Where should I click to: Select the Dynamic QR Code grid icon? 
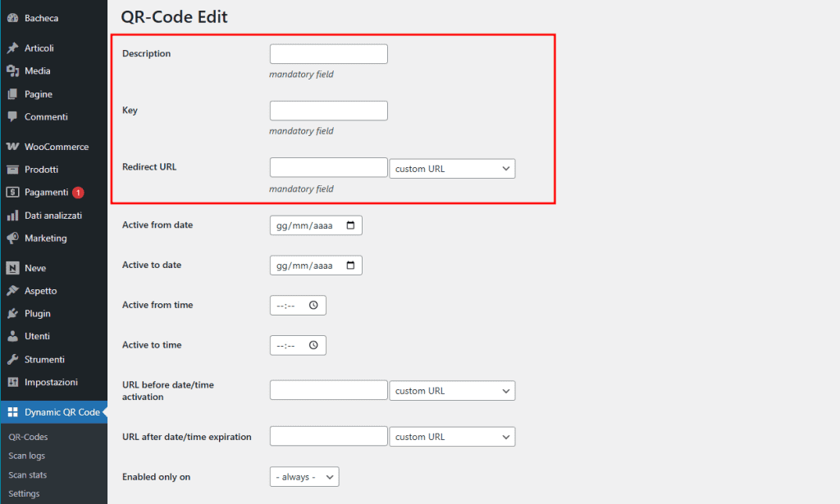pos(12,412)
